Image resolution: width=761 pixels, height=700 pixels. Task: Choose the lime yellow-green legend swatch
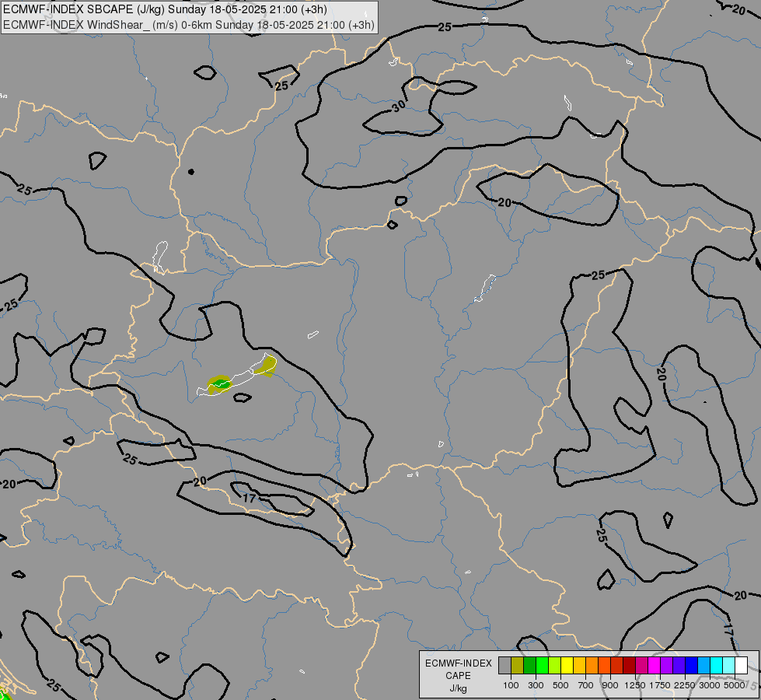coord(555,665)
